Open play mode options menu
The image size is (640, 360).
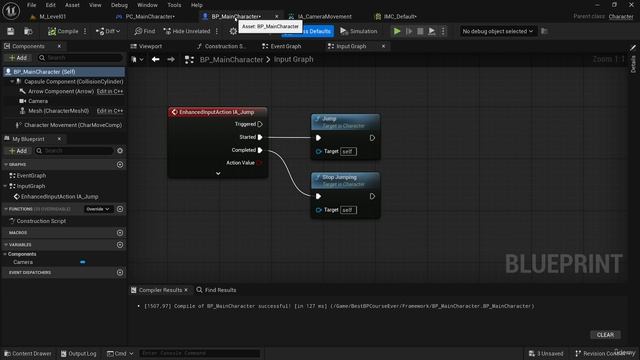pyautogui.click(x=443, y=31)
